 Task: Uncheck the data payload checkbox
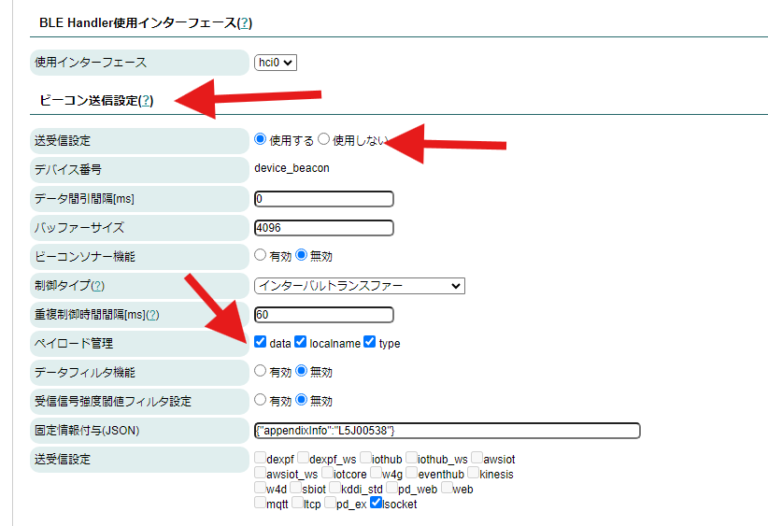click(261, 342)
